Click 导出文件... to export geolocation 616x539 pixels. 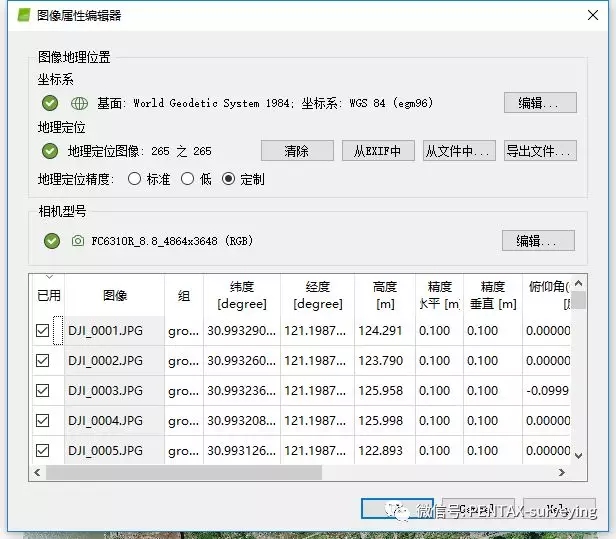click(540, 151)
